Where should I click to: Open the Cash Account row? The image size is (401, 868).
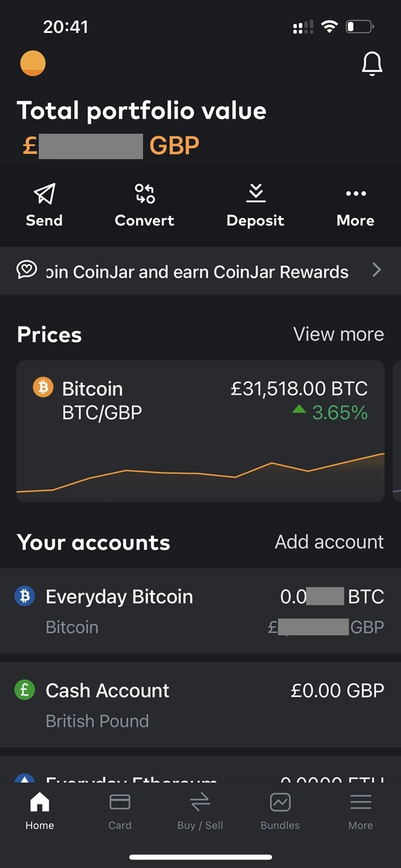tap(200, 705)
